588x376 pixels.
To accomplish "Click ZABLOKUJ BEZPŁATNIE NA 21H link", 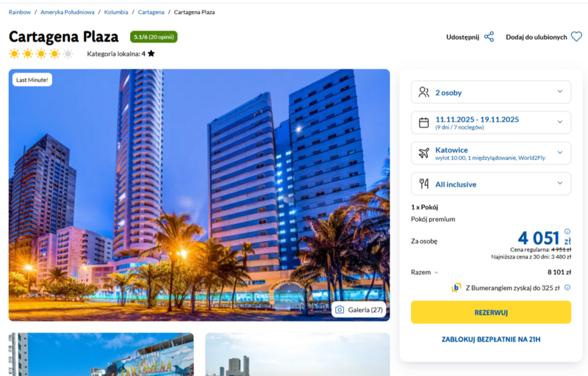I will pos(491,339).
